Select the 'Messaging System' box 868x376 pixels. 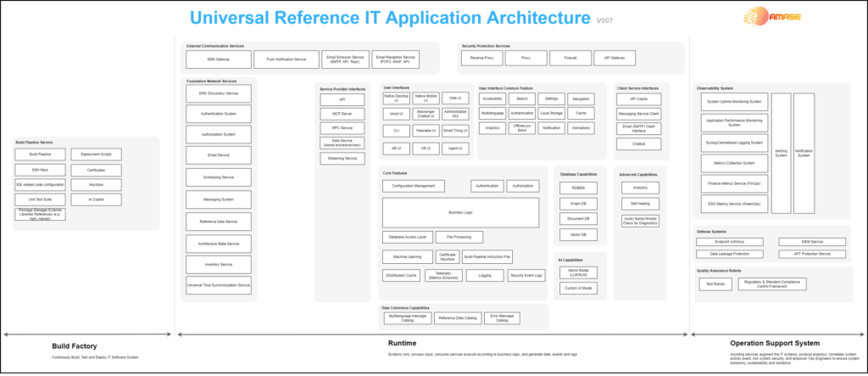click(x=219, y=199)
